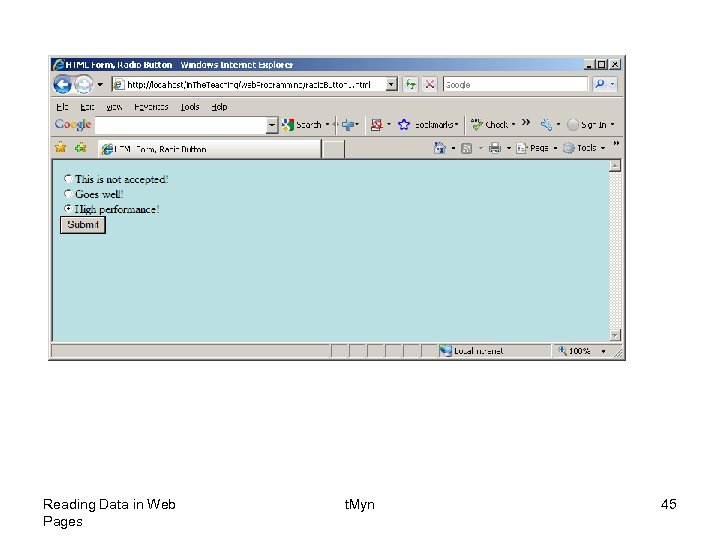Go back with the browser Back arrow
This screenshot has height=540, width=720.
click(62, 84)
